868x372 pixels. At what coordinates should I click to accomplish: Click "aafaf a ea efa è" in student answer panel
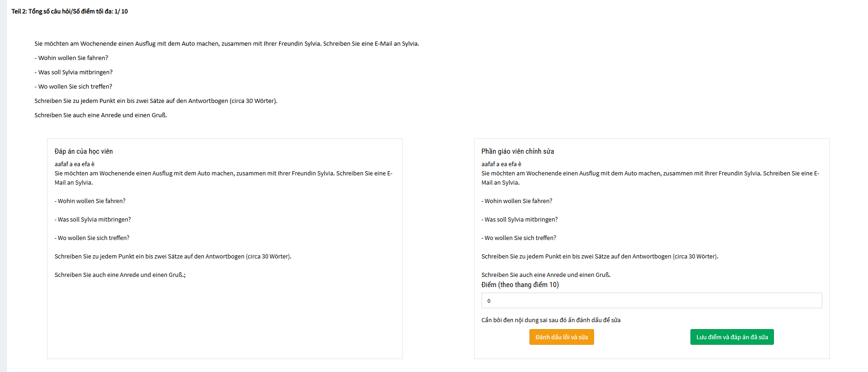(x=74, y=164)
